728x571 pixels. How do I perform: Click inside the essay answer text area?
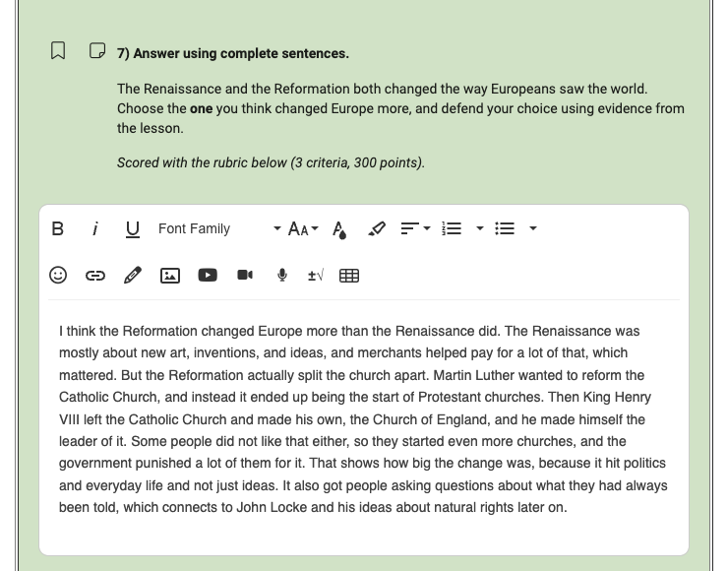364,419
